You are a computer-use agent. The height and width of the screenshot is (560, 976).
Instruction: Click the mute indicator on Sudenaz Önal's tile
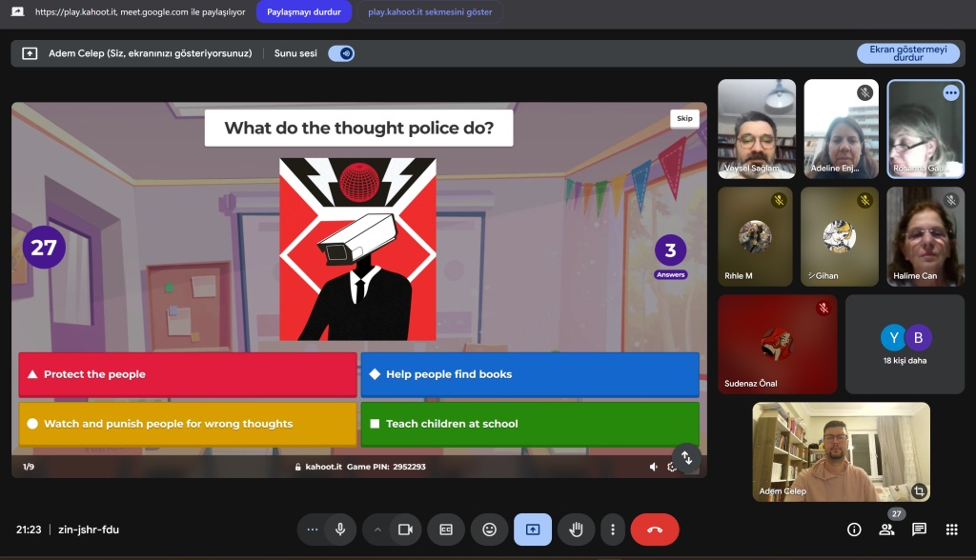coord(823,308)
